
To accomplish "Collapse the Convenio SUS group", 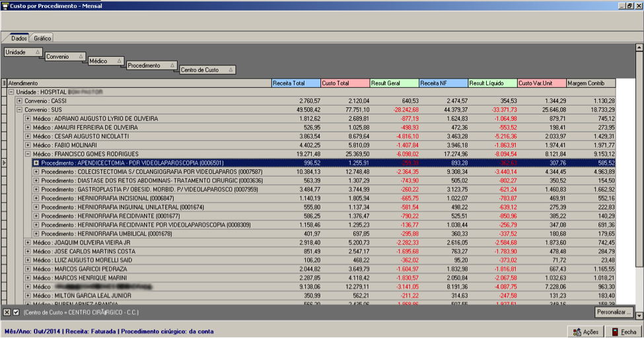I will [19, 110].
